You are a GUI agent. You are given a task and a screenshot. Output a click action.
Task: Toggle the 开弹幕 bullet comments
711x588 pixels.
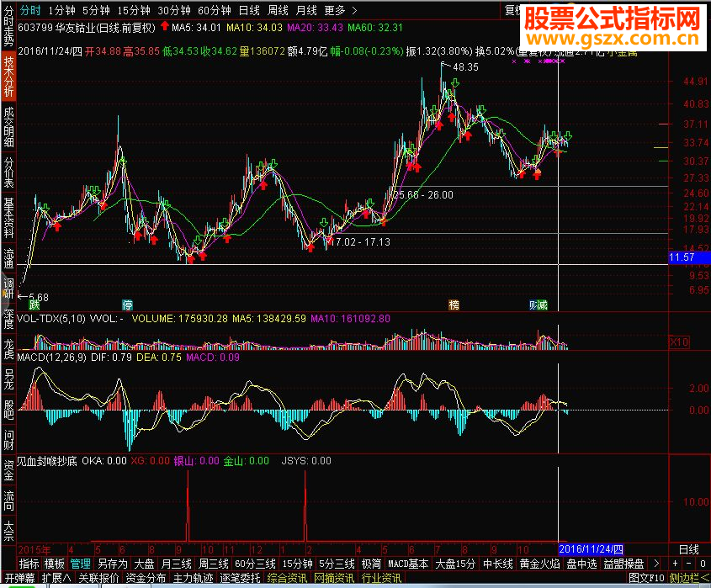pos(19,578)
